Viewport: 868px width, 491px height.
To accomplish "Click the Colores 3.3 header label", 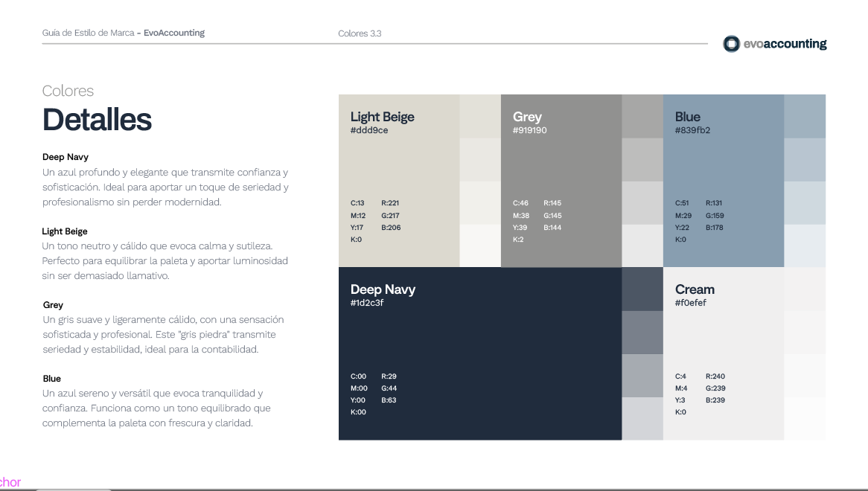I will 360,33.
